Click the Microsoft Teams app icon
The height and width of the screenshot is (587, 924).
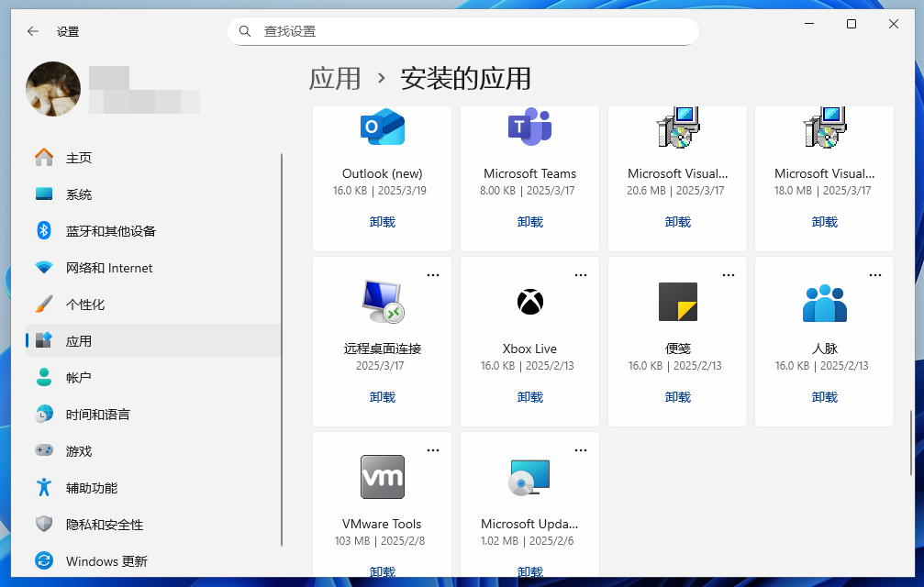pos(529,127)
